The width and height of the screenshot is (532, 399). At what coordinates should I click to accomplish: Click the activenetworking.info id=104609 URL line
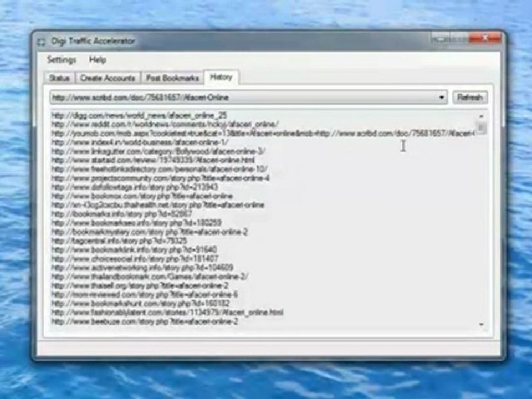(142, 268)
